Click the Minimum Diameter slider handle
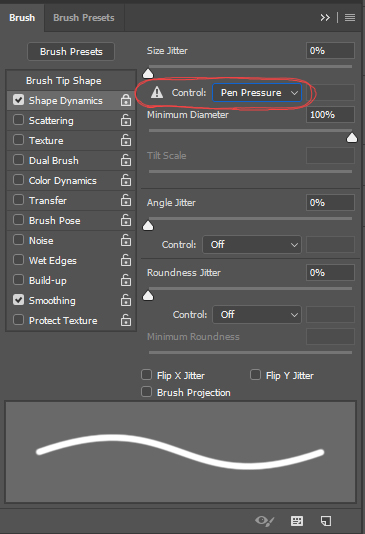 pos(352,138)
